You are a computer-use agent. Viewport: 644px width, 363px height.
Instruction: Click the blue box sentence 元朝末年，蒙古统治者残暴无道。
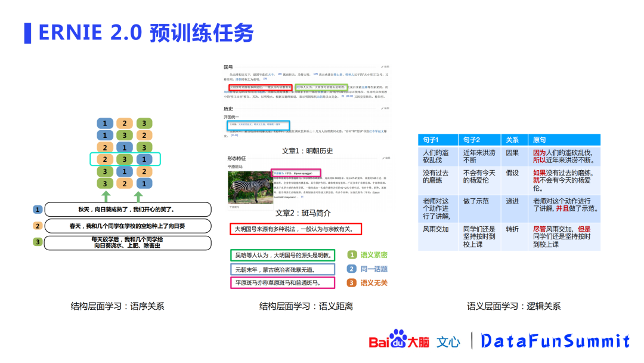tap(283, 270)
